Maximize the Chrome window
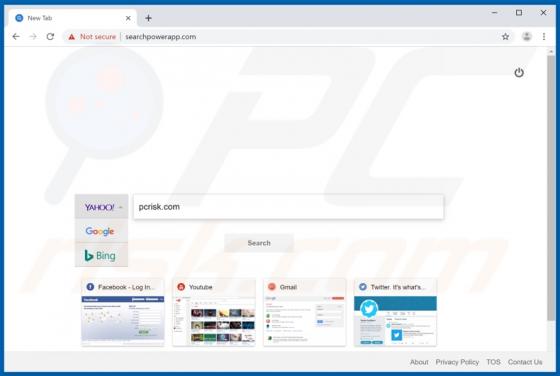The height and width of the screenshot is (376, 560). pyautogui.click(x=519, y=12)
